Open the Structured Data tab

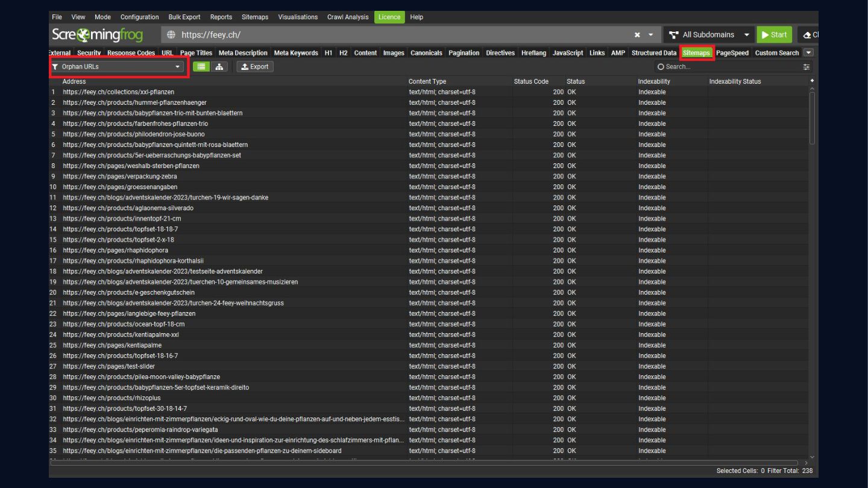[x=653, y=53]
